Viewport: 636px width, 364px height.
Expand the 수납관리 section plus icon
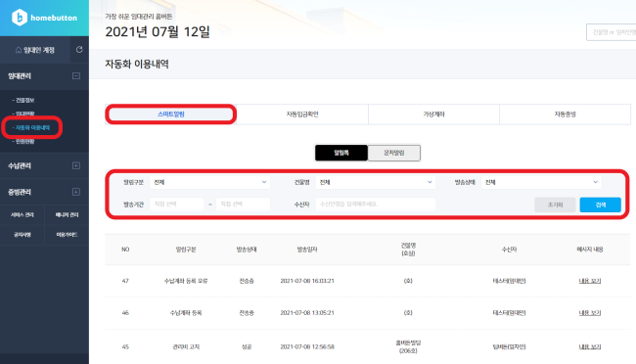(76, 165)
